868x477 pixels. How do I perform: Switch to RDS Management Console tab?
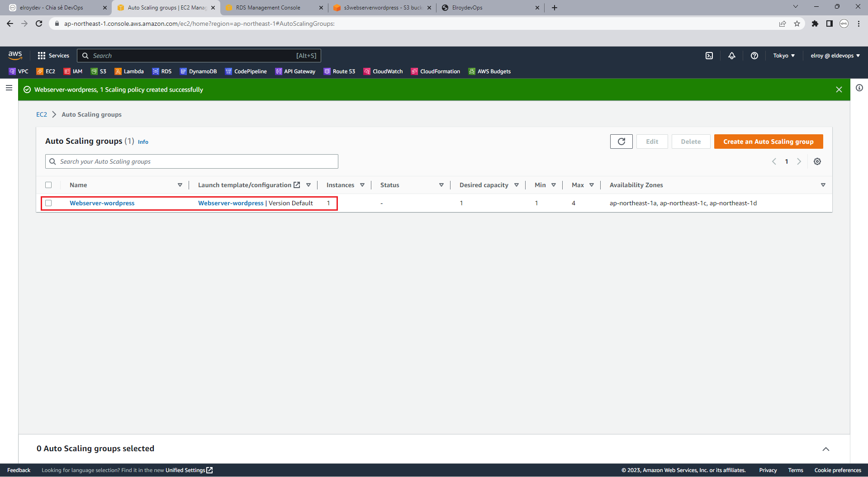coord(273,8)
